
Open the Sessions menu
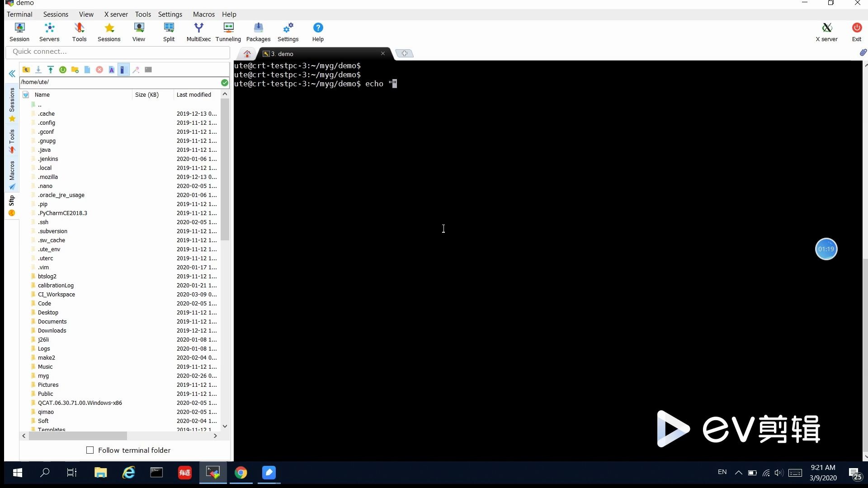pyautogui.click(x=56, y=14)
